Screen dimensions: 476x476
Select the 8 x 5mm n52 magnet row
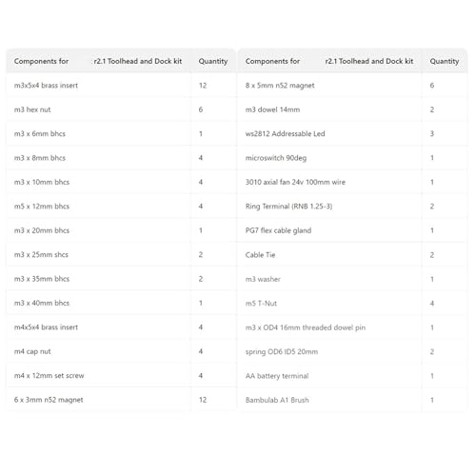(x=352, y=86)
